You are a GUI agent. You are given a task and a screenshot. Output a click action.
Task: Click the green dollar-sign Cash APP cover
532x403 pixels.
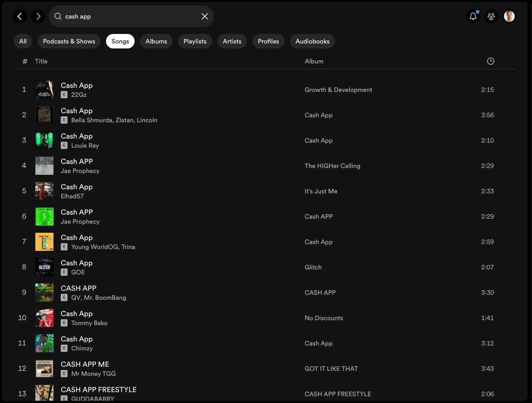tap(44, 216)
